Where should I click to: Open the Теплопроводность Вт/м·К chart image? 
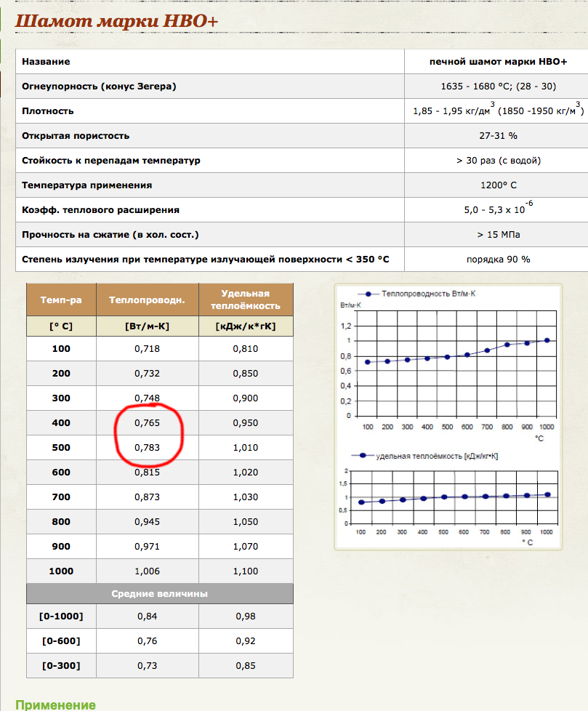448,363
